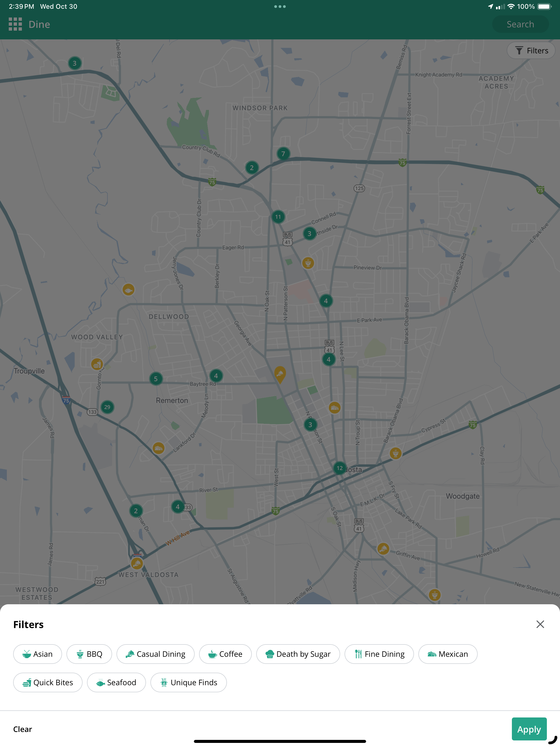
Task: Select the casual dining marker in West Valdosta
Action: 137,563
